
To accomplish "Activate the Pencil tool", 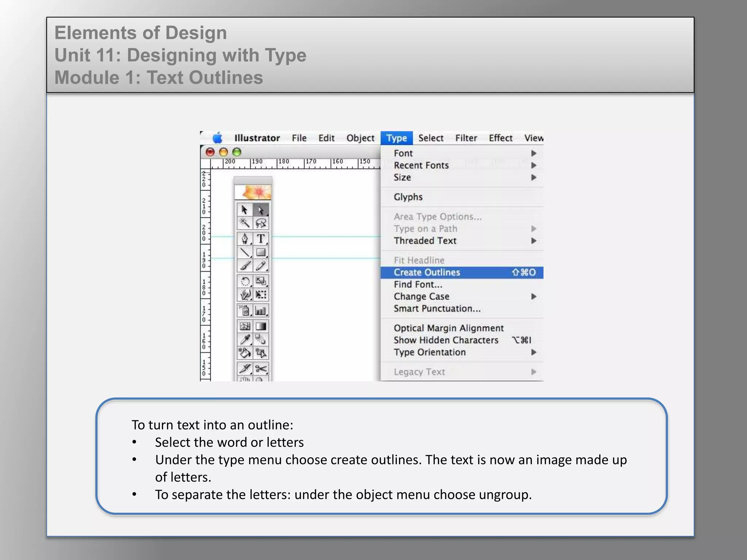I will [x=261, y=266].
